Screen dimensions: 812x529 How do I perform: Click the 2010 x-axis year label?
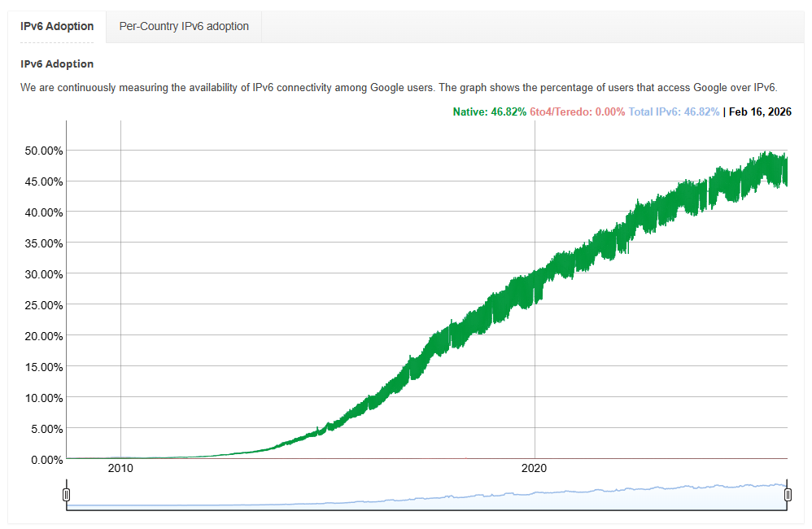click(x=120, y=469)
